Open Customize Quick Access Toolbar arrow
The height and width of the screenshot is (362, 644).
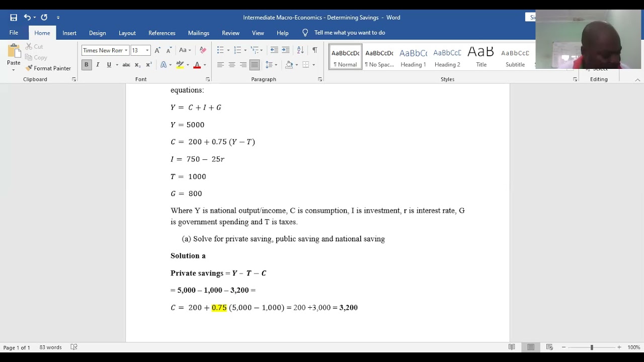(58, 18)
